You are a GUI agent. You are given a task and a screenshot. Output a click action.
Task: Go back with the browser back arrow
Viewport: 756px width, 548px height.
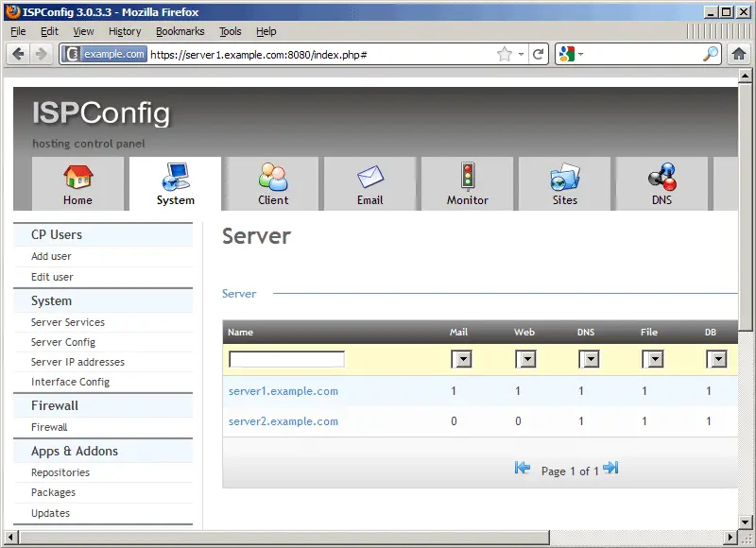tap(18, 54)
